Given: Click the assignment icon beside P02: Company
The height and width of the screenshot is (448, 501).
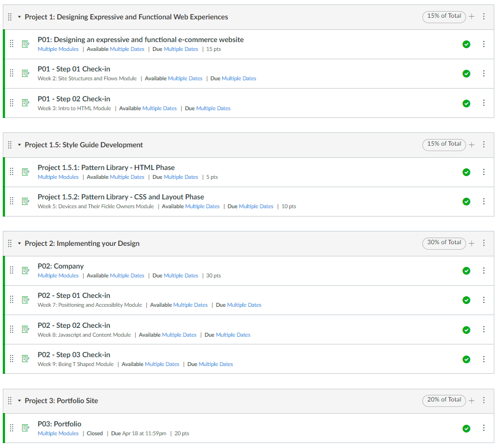Looking at the screenshot, I should 25,270.
